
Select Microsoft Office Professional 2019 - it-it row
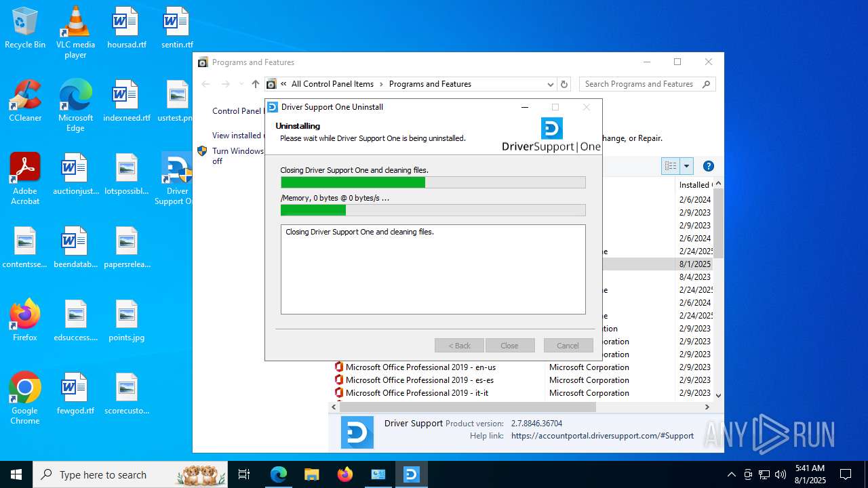(521, 393)
